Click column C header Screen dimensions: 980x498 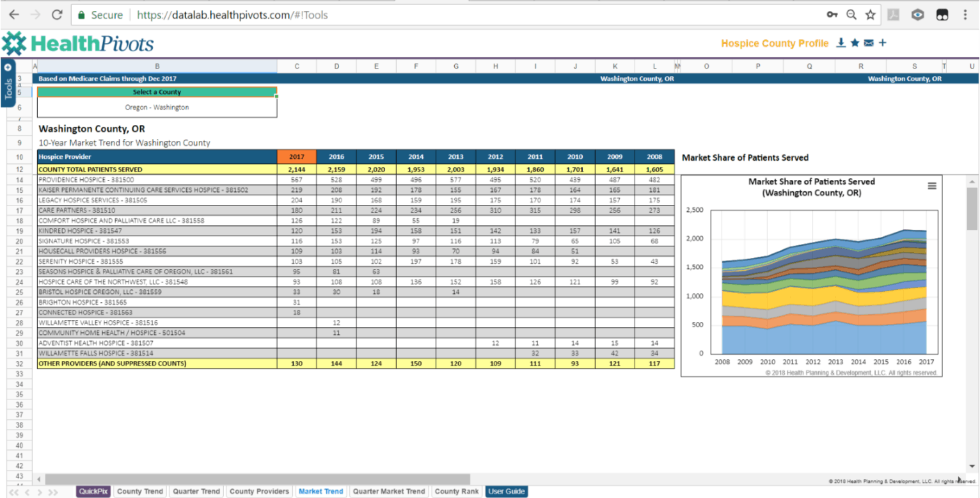click(297, 67)
